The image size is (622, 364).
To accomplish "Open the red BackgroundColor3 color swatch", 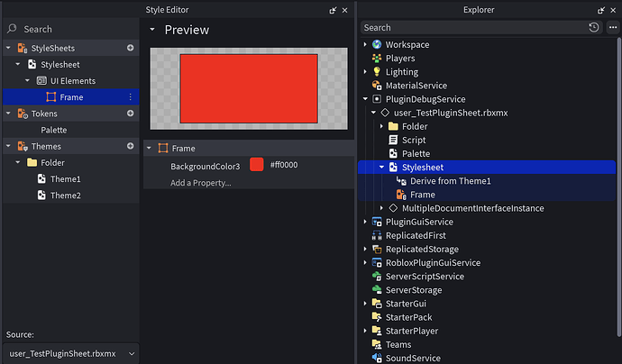I will (257, 166).
